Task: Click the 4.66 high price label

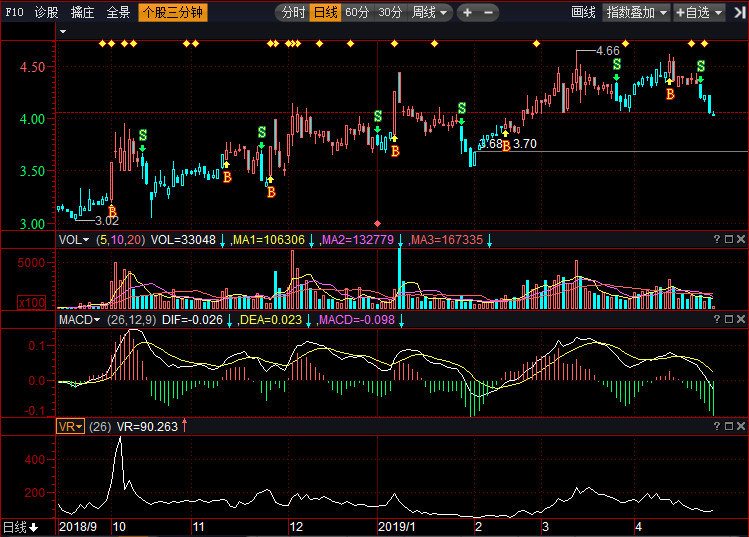Action: pos(608,51)
